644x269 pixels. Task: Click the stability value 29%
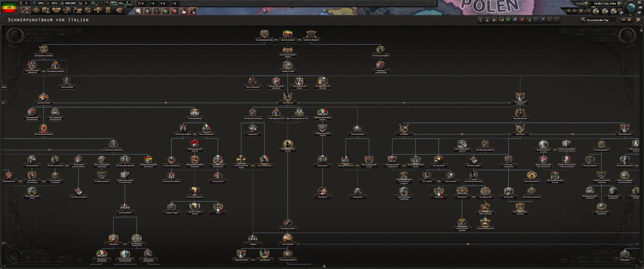coord(41,3)
